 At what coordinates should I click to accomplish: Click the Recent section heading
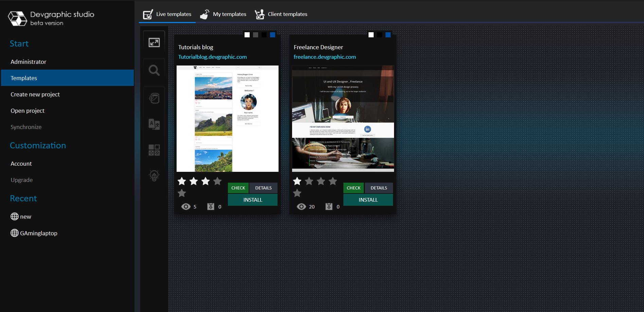23,198
